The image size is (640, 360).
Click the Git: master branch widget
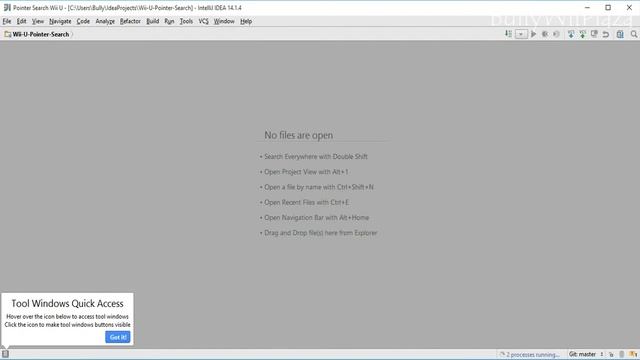pos(586,354)
